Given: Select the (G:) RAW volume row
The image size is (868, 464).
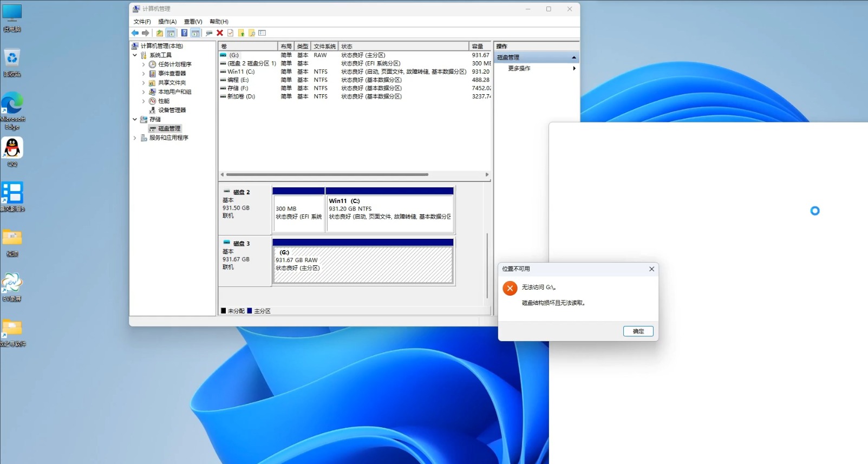Looking at the screenshot, I should coord(355,55).
